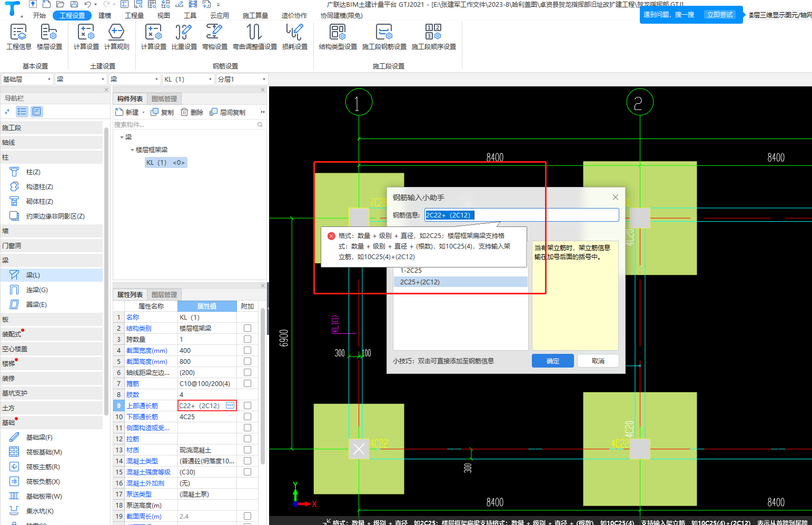Image resolution: width=812 pixels, height=525 pixels.
Task: Toggle 附加 checkbox for 结构类别 row
Action: click(247, 328)
